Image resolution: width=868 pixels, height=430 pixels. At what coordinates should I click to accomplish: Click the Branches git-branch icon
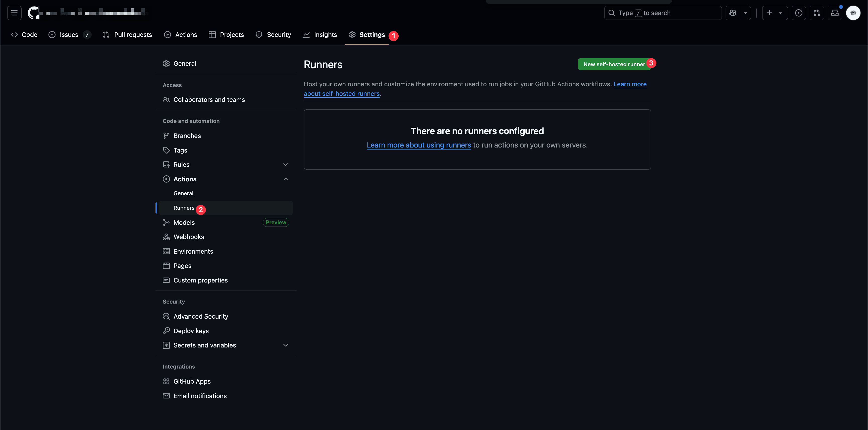166,135
